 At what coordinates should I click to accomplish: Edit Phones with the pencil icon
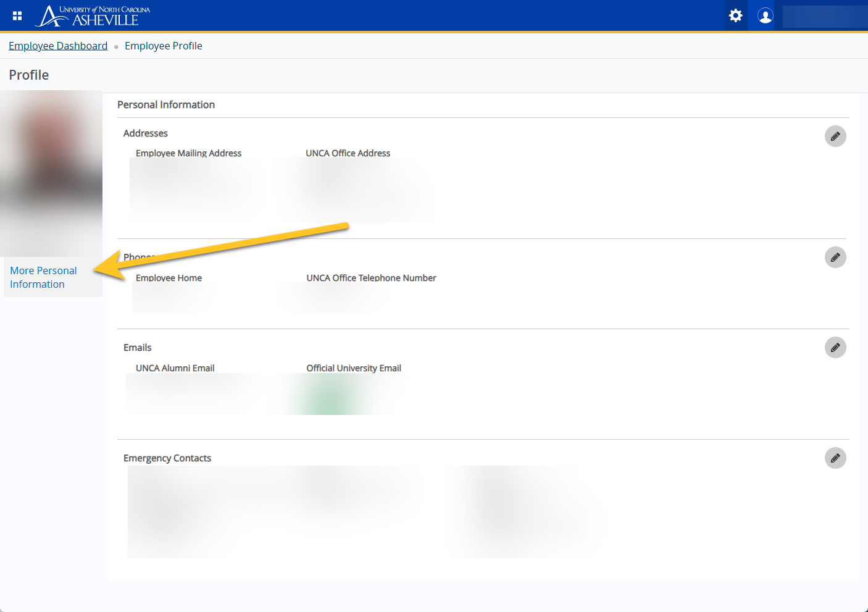click(835, 258)
